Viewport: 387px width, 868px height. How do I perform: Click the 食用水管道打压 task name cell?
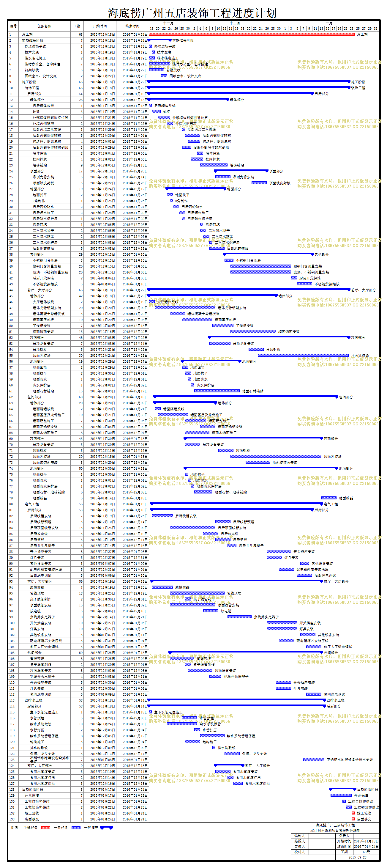tap(42, 778)
